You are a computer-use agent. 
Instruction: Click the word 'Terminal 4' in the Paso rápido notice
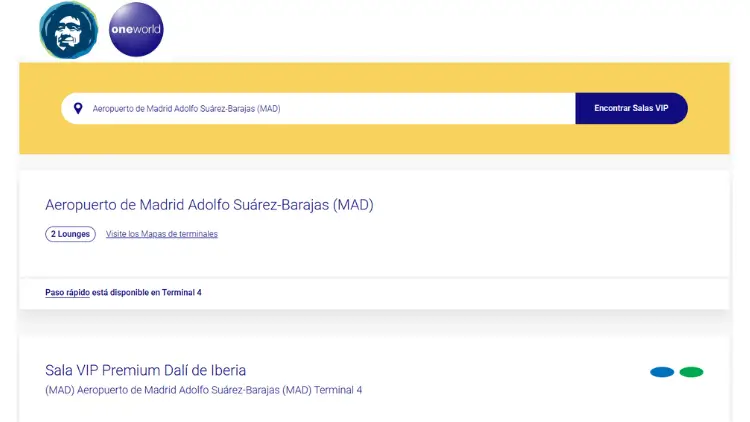pos(182,292)
